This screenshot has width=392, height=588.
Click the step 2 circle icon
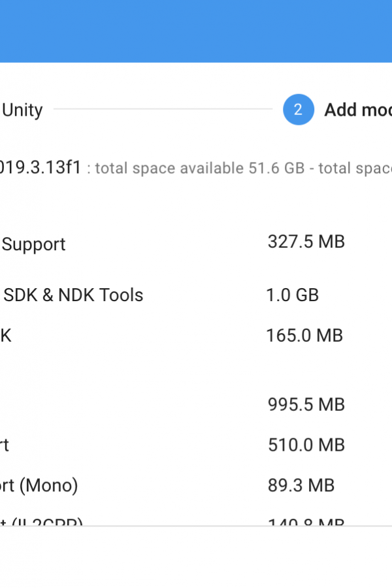pos(298,110)
